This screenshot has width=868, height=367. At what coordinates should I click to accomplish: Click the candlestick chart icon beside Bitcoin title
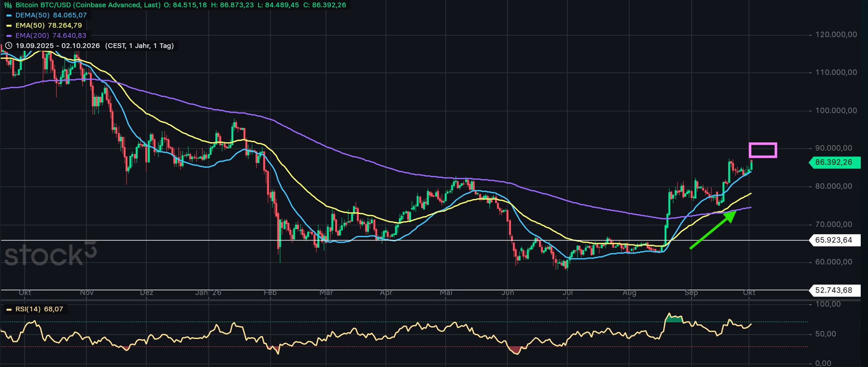click(x=8, y=5)
